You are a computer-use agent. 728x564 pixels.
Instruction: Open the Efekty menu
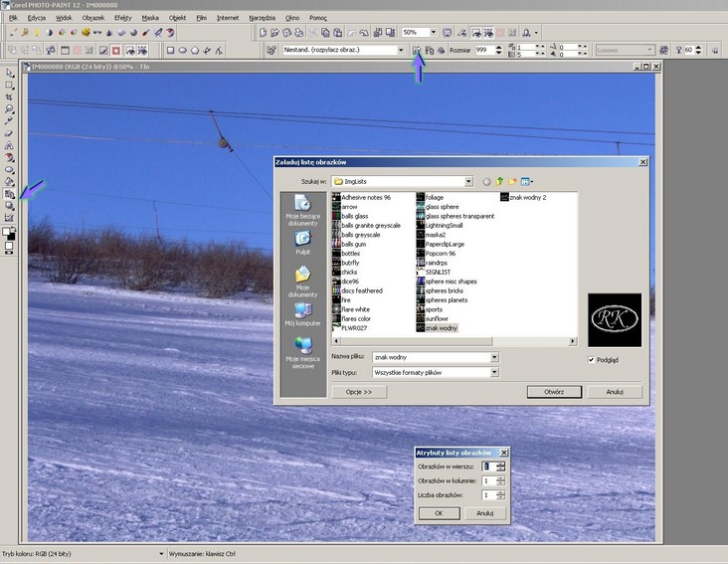tap(122, 18)
